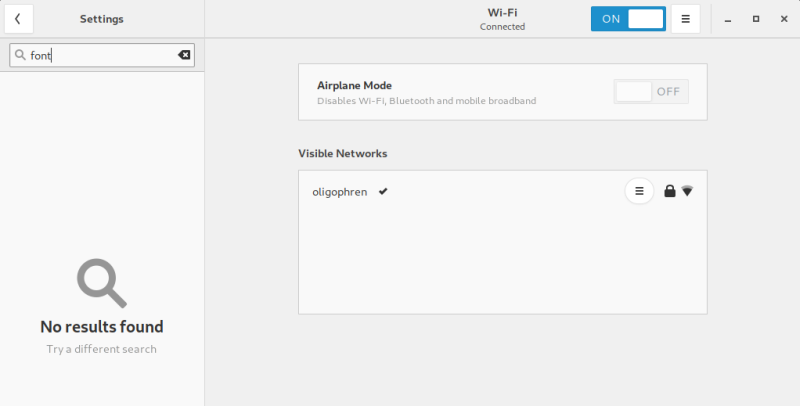Go back using the header back arrow

point(18,19)
